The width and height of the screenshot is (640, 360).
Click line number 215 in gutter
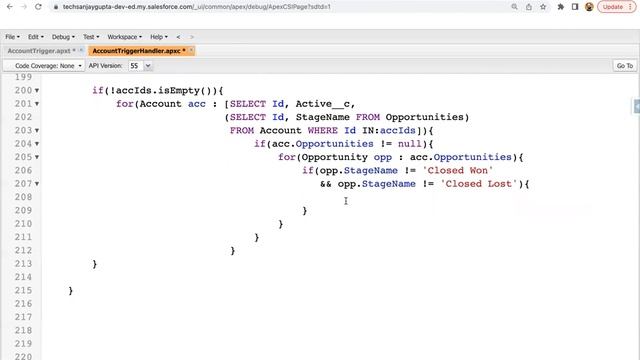(23, 290)
